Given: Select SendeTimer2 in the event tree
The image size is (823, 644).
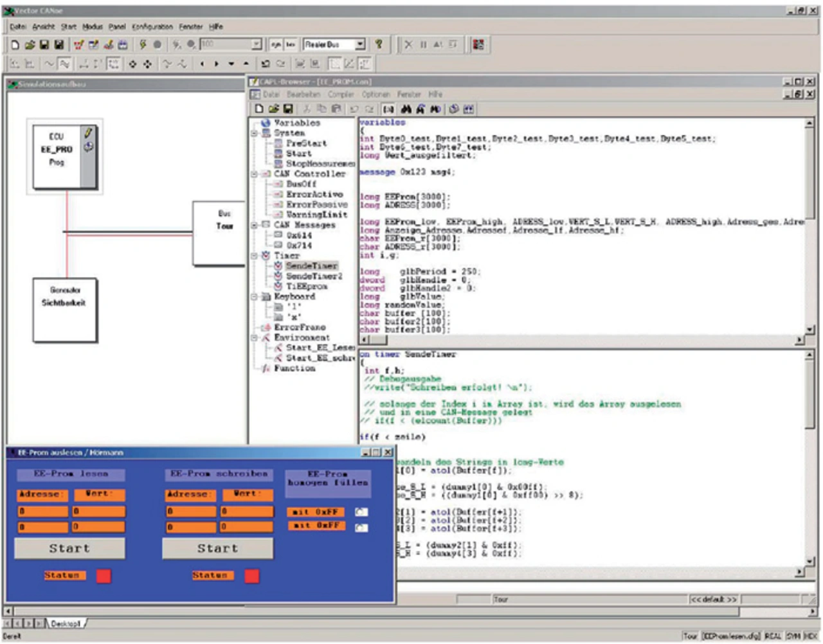Looking at the screenshot, I should tap(314, 276).
